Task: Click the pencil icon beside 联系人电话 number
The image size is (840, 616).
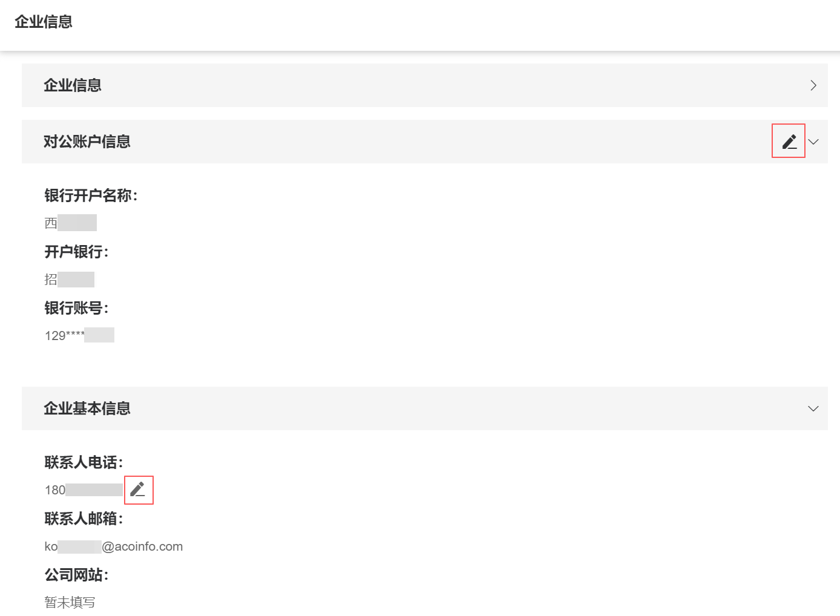Action: [x=138, y=490]
